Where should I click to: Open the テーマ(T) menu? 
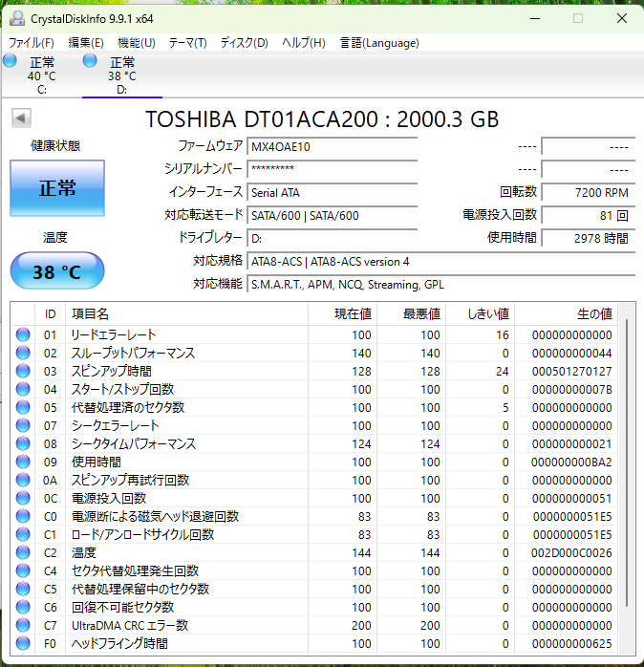187,43
